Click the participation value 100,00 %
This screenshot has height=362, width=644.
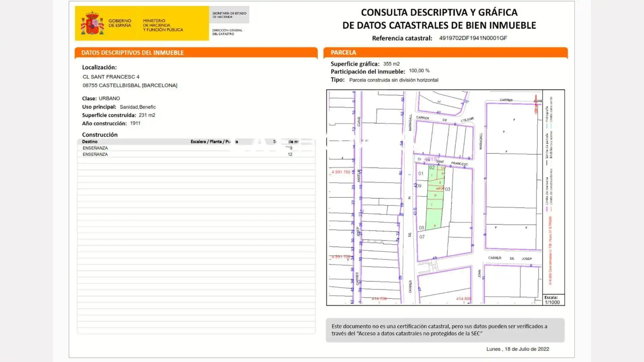[x=419, y=71]
